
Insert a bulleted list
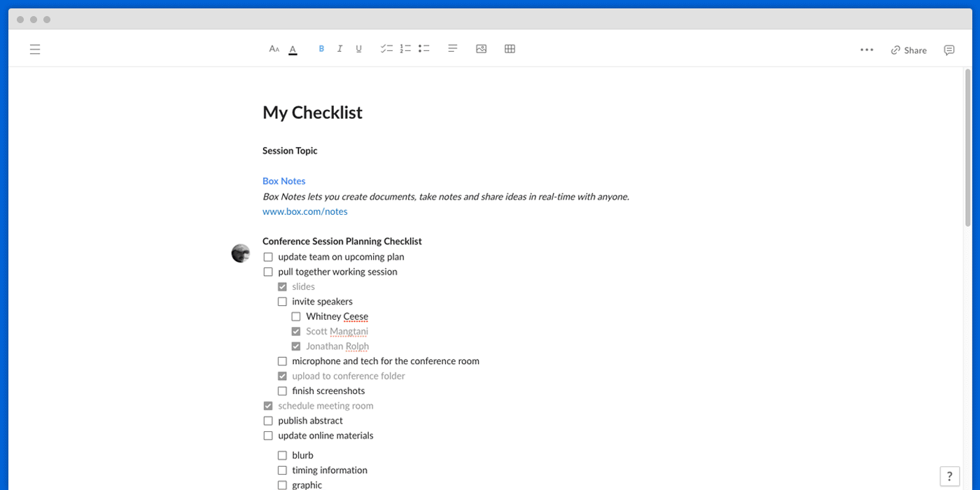pyautogui.click(x=424, y=49)
